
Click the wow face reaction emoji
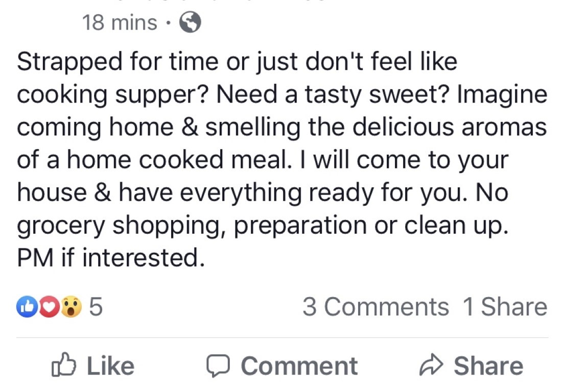(x=71, y=307)
